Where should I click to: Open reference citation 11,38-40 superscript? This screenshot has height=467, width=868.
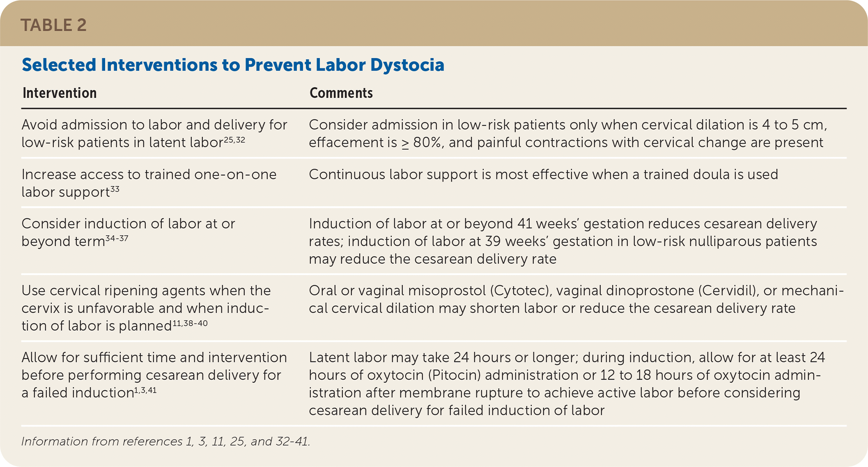pos(190,323)
